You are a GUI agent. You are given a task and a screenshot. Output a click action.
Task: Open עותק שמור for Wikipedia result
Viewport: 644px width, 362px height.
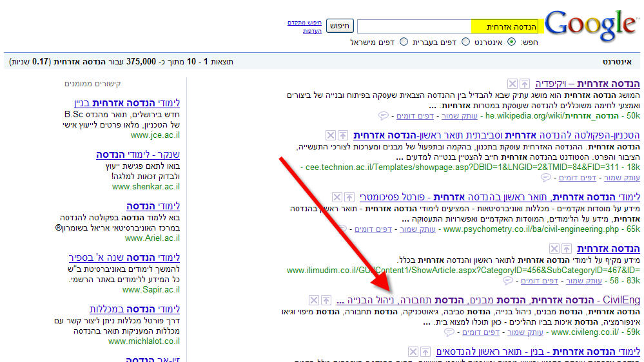[459, 116]
